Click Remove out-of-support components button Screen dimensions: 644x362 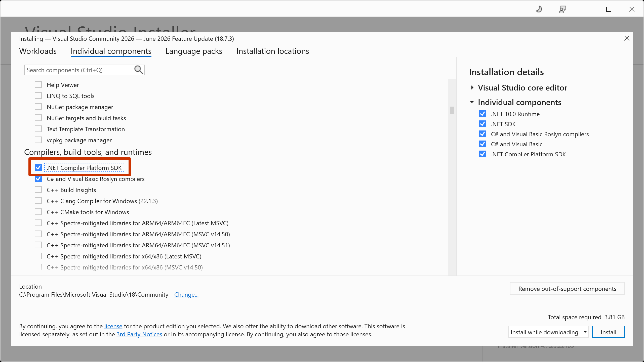[567, 289]
